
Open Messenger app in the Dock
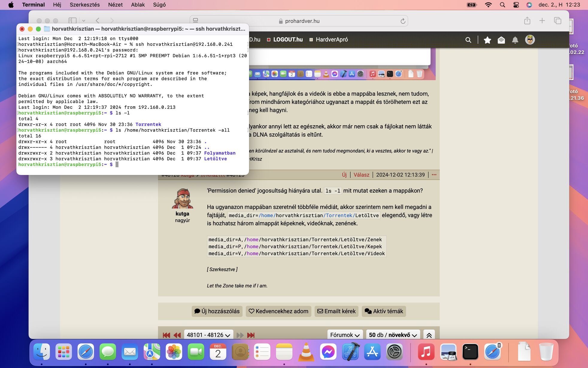(328, 352)
